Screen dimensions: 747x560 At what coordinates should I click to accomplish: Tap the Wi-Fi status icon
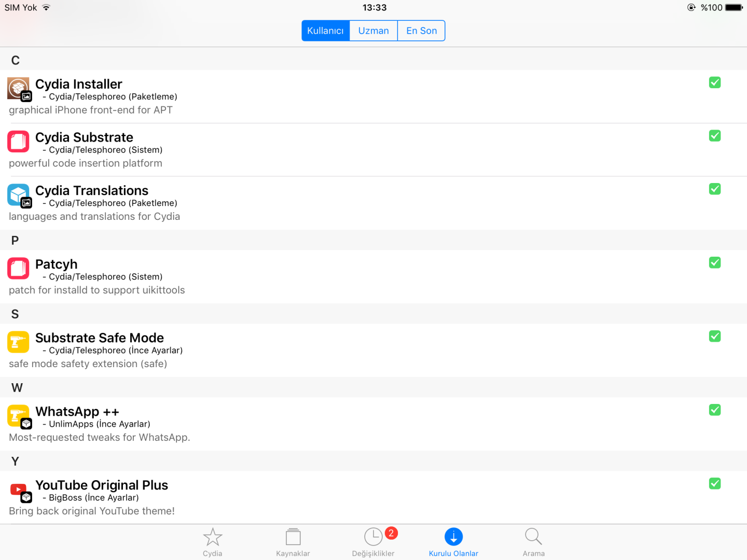pyautogui.click(x=46, y=7)
